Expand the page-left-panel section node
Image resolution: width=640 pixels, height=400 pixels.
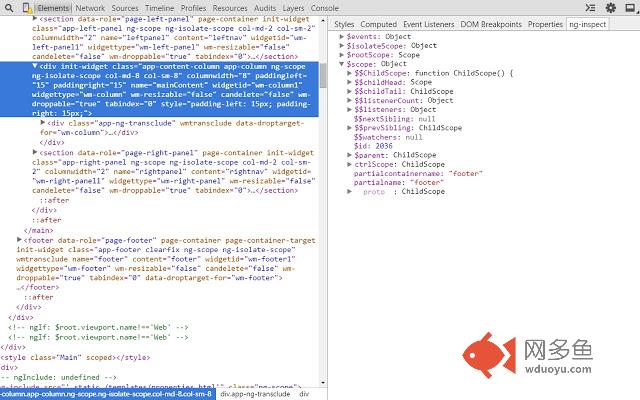point(35,19)
